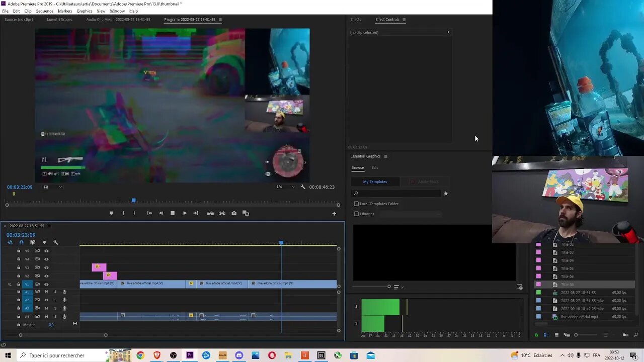Screen dimensions: 644x362
Task: Click the My Templates button
Action: pos(375,182)
